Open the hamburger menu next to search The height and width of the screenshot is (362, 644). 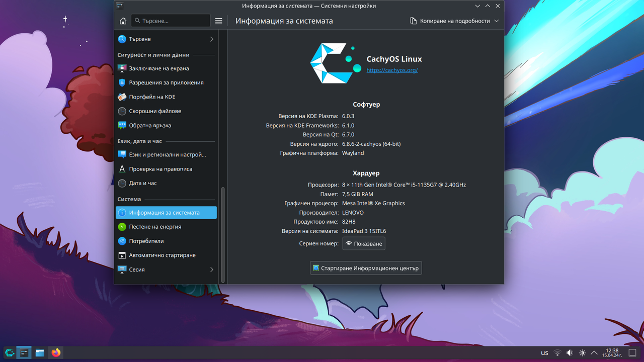pyautogui.click(x=218, y=21)
